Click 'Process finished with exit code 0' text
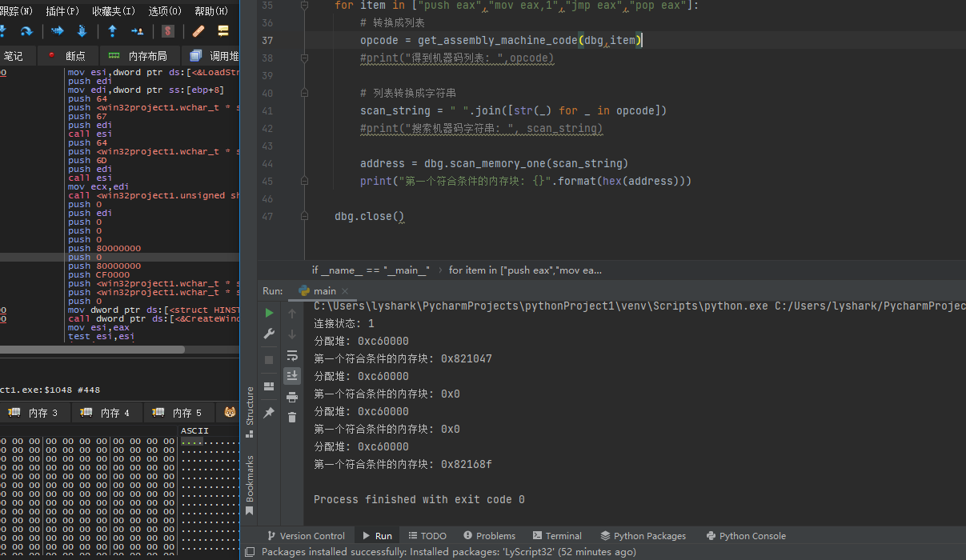This screenshot has height=560, width=966. click(x=419, y=500)
